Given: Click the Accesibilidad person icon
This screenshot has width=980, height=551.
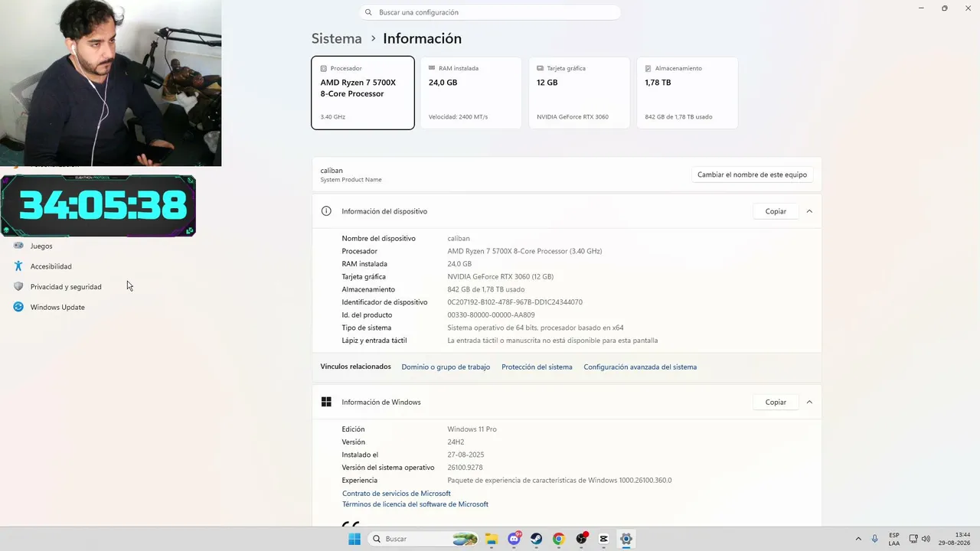Looking at the screenshot, I should point(18,266).
